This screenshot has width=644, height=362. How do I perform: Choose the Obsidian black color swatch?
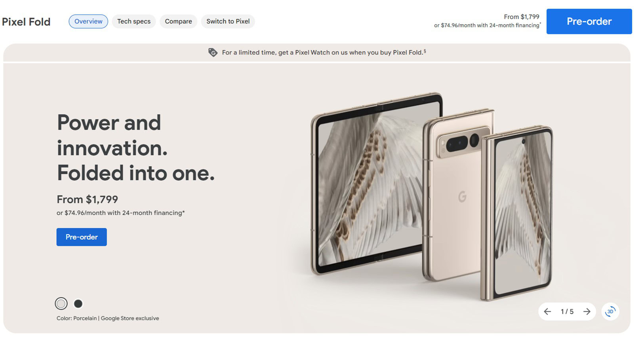[78, 303]
